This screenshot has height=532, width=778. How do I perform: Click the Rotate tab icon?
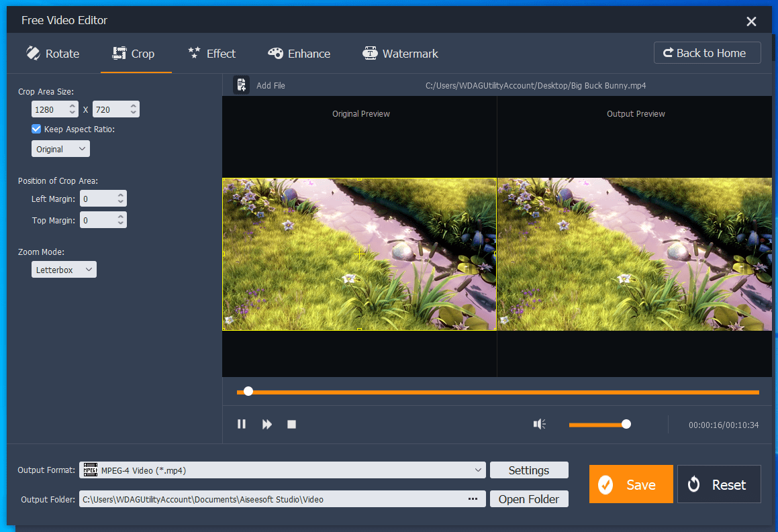click(34, 53)
